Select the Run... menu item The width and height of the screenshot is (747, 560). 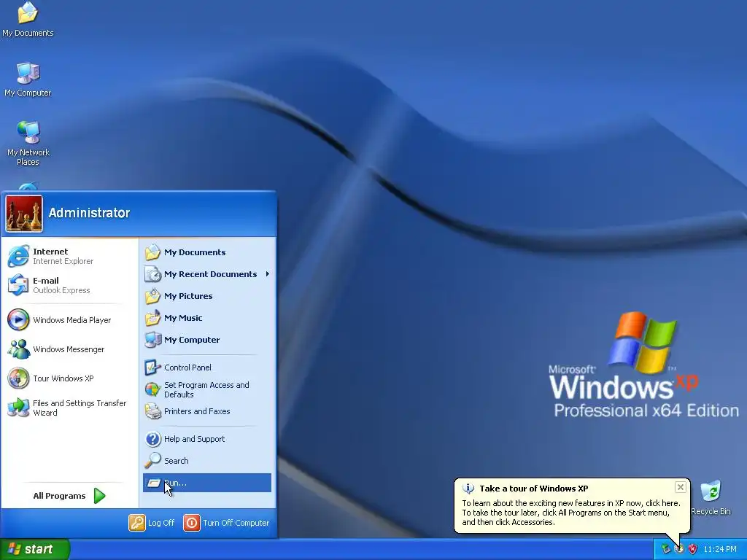206,483
